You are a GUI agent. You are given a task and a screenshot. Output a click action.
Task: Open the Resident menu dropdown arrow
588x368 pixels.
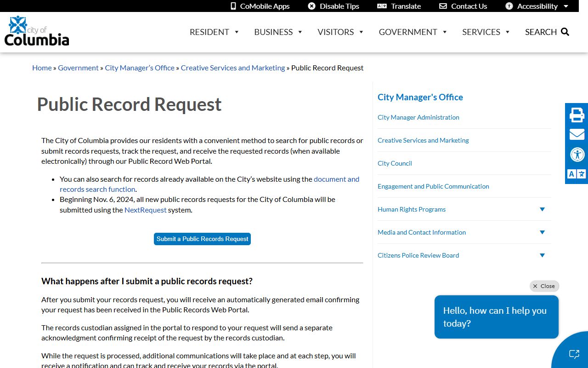point(237,32)
